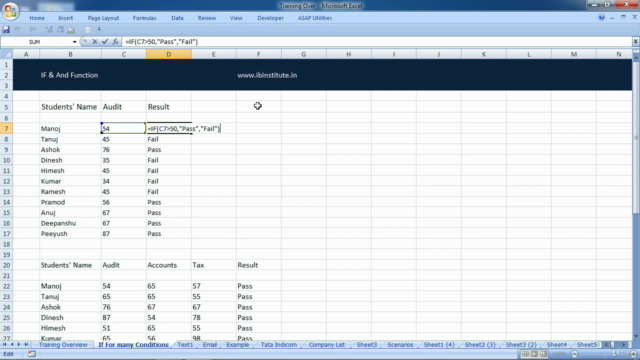
Task: Click horizontal scrollbar right arrow
Action: pos(624,345)
